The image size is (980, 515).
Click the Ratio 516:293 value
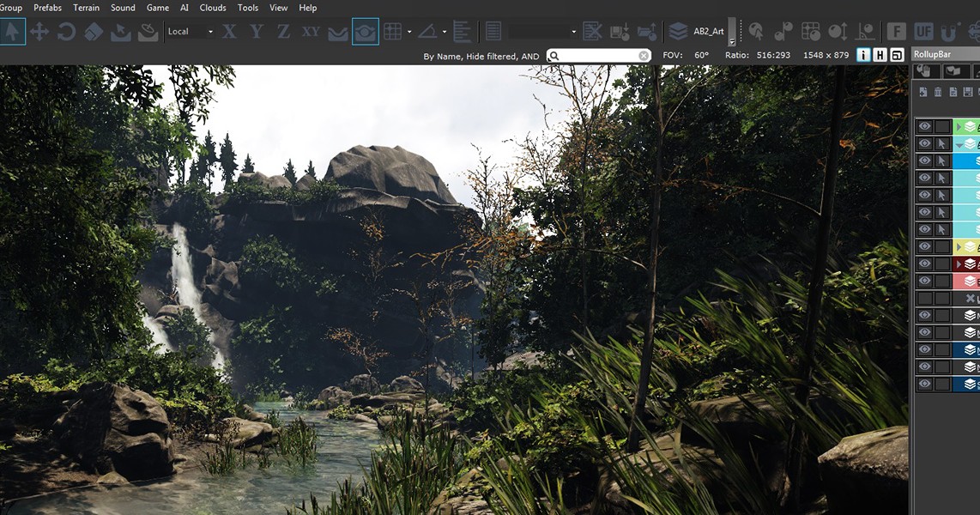[773, 55]
